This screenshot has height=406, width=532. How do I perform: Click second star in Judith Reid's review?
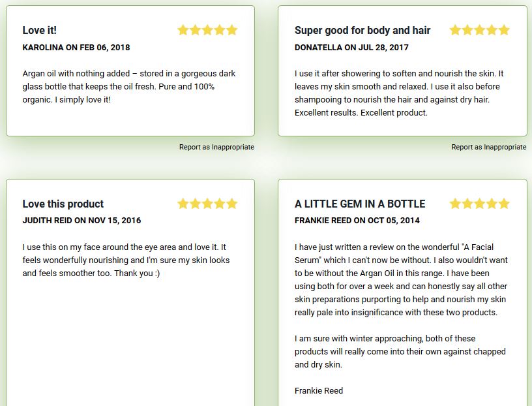click(x=196, y=204)
